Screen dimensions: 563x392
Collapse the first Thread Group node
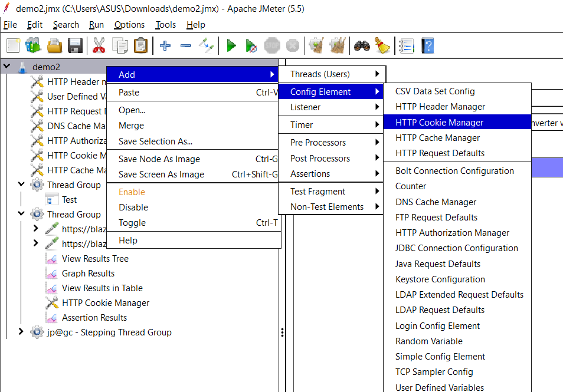[x=21, y=185]
